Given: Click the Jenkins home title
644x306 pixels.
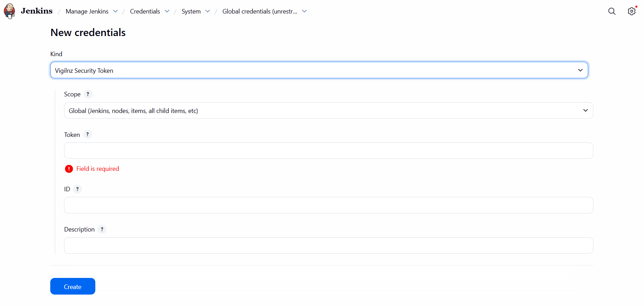Looking at the screenshot, I should click(x=37, y=11).
